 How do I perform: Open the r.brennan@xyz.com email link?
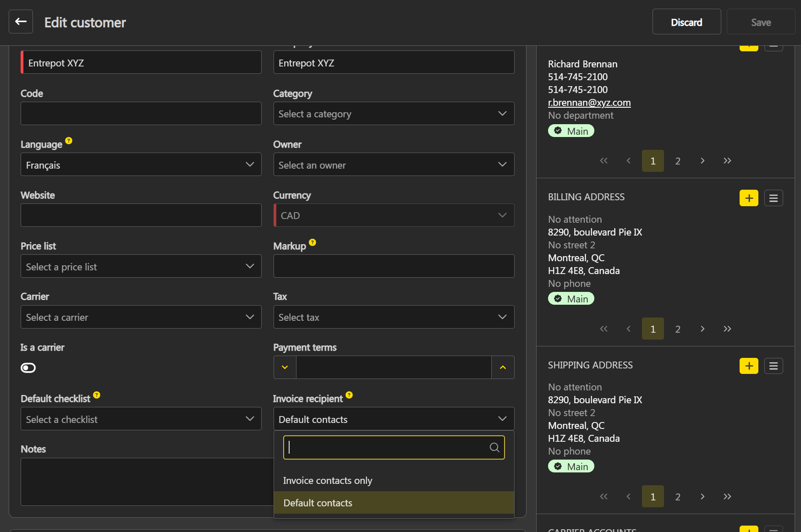coord(589,103)
